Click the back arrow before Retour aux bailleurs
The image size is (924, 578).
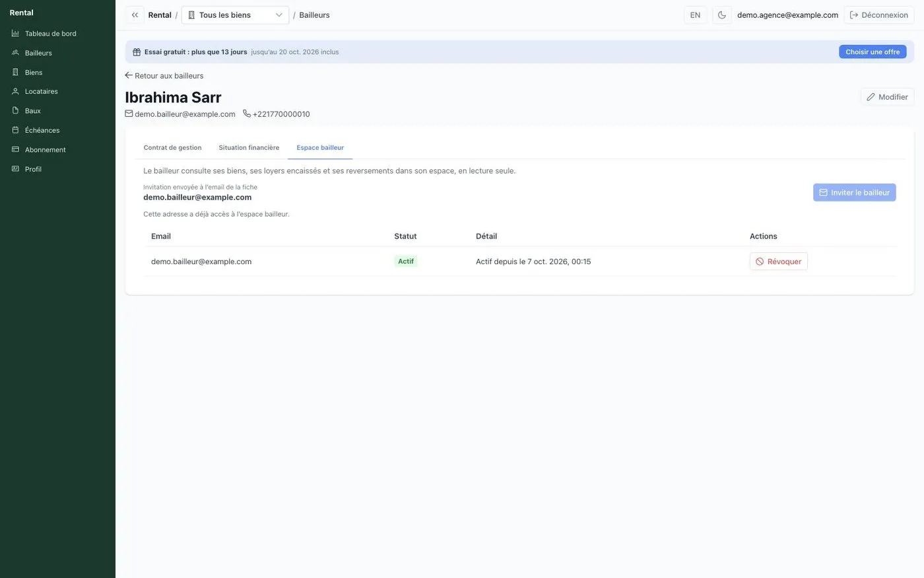coord(129,75)
